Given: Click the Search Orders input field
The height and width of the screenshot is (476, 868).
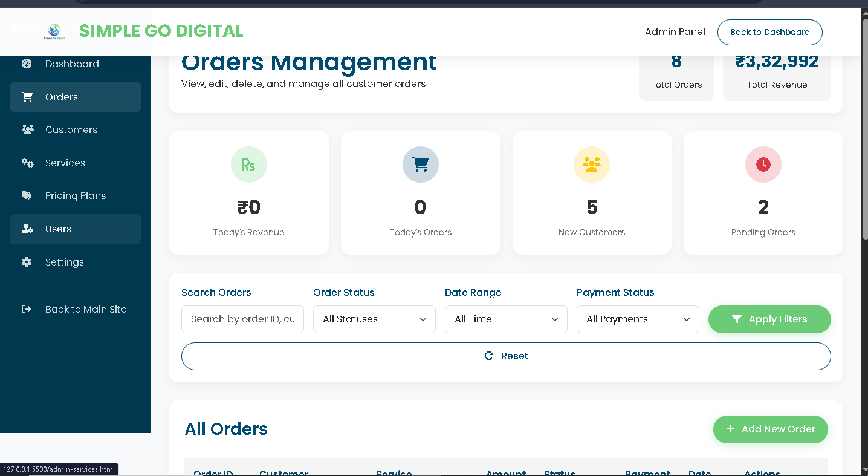Looking at the screenshot, I should tap(242, 319).
